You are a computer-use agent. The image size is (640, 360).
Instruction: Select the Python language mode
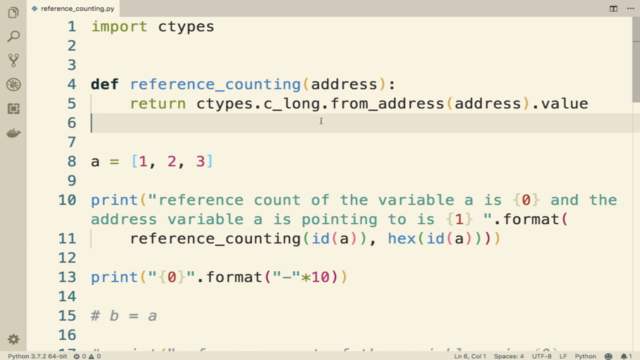click(x=585, y=356)
